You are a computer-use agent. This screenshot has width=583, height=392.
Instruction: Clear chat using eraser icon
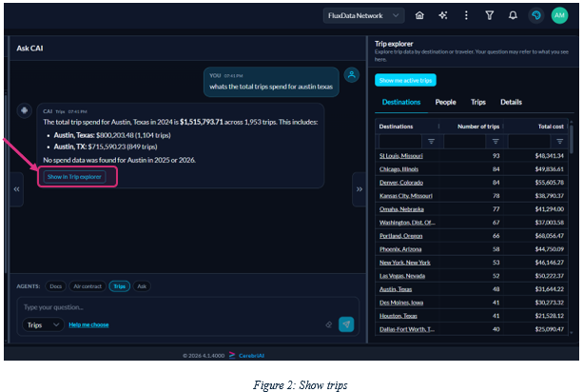tap(329, 324)
